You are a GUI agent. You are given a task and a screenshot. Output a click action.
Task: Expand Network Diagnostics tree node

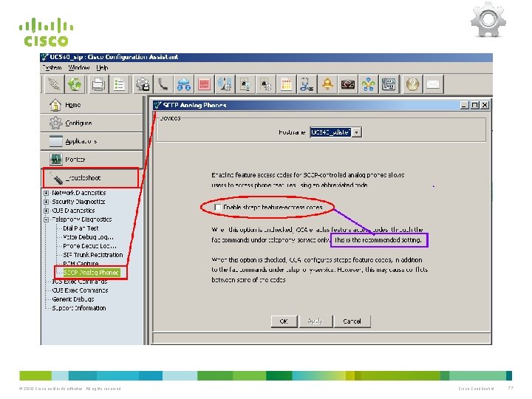(46, 193)
